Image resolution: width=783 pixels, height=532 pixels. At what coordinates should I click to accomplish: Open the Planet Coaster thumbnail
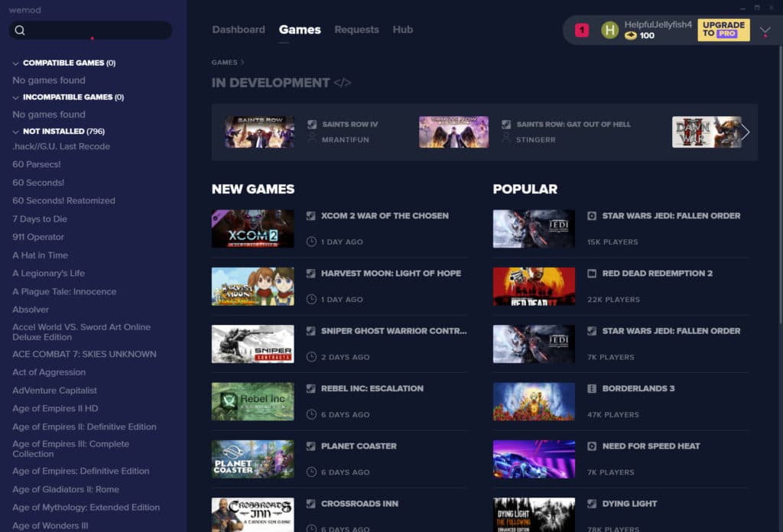tap(252, 459)
